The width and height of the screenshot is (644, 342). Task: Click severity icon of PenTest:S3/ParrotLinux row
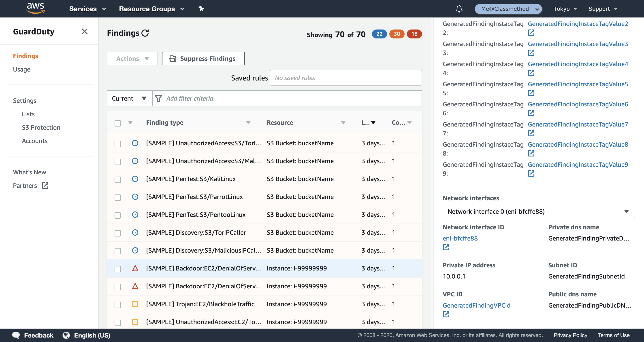[135, 197]
